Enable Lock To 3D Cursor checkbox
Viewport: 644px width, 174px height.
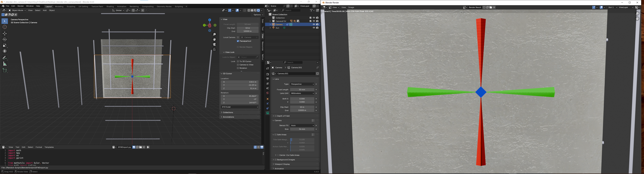(x=238, y=62)
